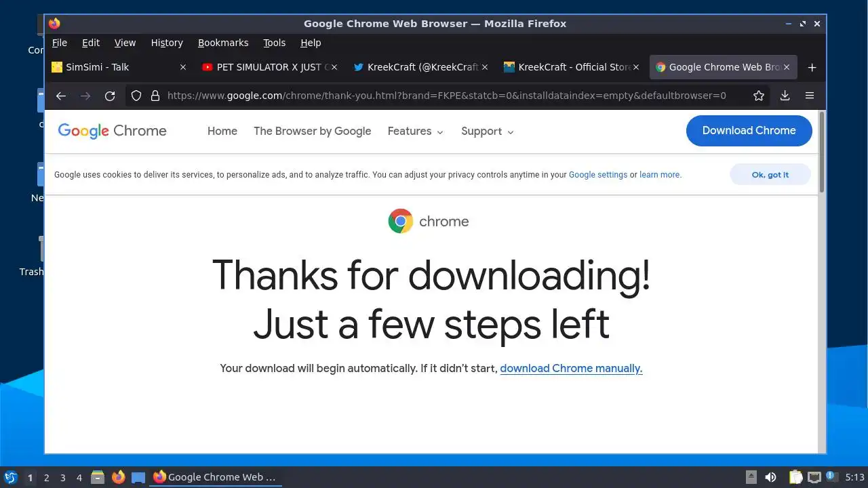Click the forward navigation arrow
Screen dimensions: 868x488
click(85, 96)
